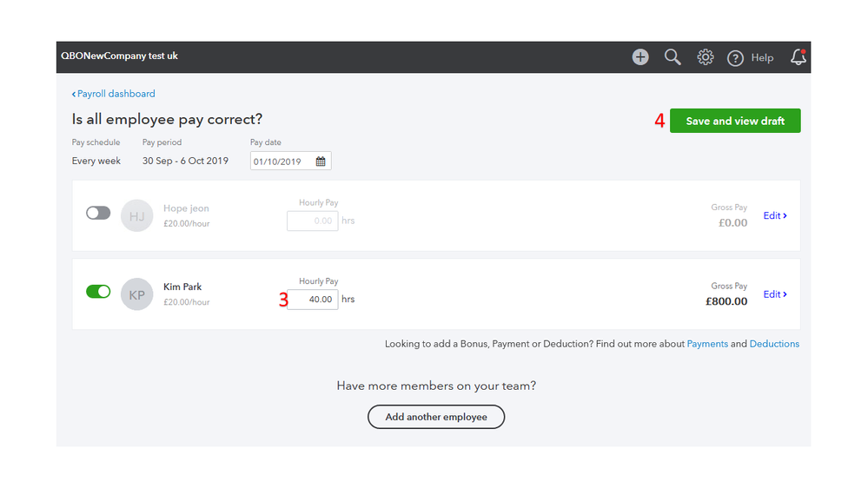Click Add another employee button
This screenshot has height=488, width=868.
coord(436,417)
